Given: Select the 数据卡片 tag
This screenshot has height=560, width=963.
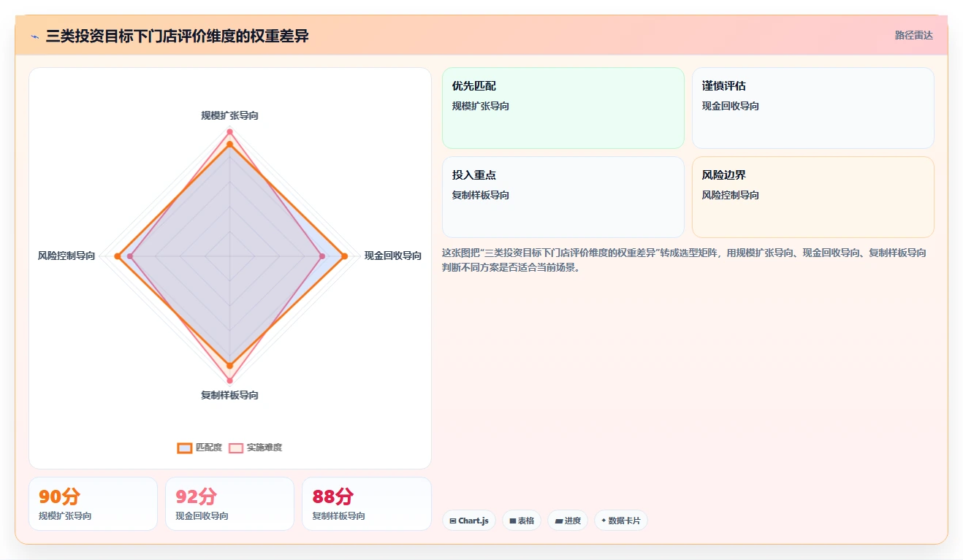Looking at the screenshot, I should (x=621, y=521).
